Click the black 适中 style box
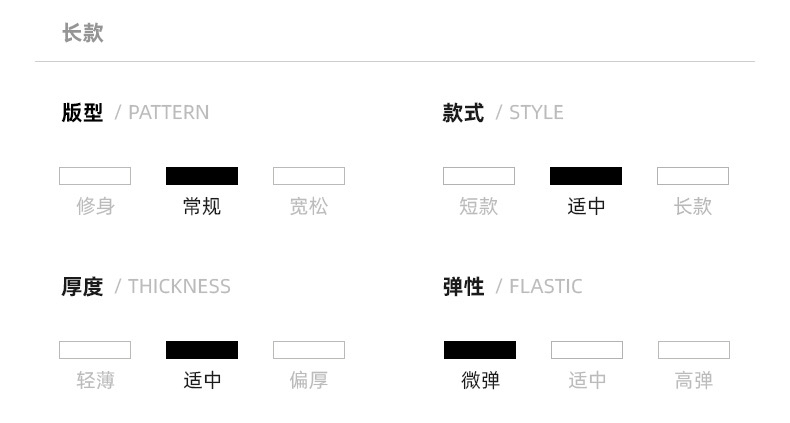 pos(586,176)
